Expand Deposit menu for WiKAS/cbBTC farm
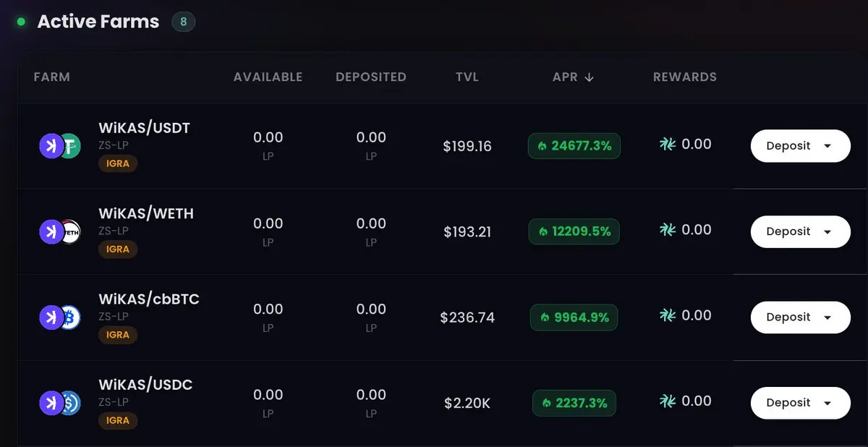The width and height of the screenshot is (868, 447). (x=800, y=318)
